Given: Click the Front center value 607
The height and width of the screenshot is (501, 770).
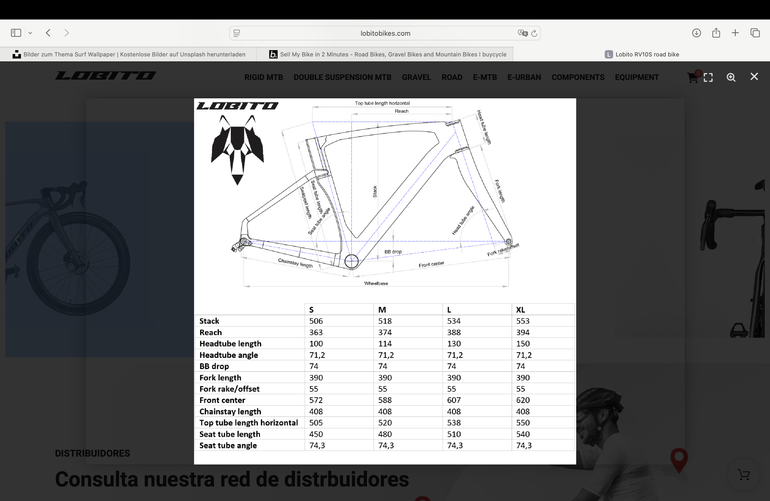Looking at the screenshot, I should click(x=454, y=400).
